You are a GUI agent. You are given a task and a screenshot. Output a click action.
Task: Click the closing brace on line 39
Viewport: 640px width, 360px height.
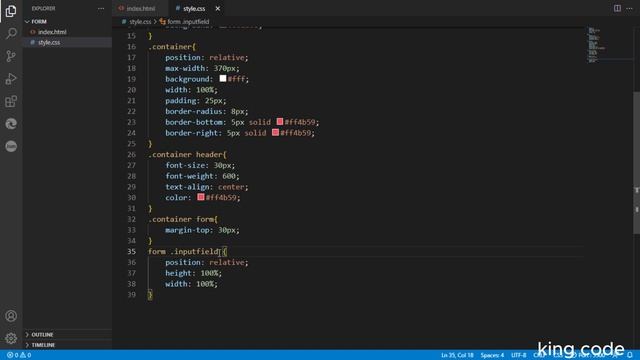pyautogui.click(x=150, y=295)
